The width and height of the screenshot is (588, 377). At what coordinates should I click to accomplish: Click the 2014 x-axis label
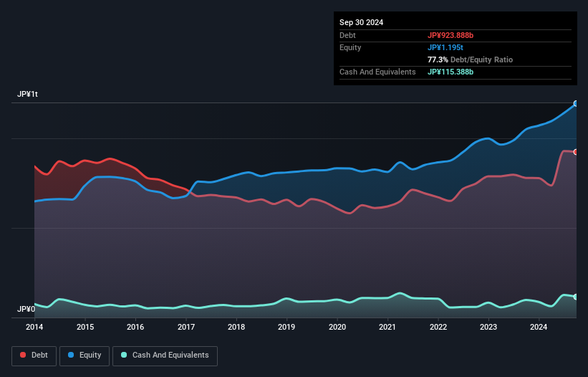[34, 327]
